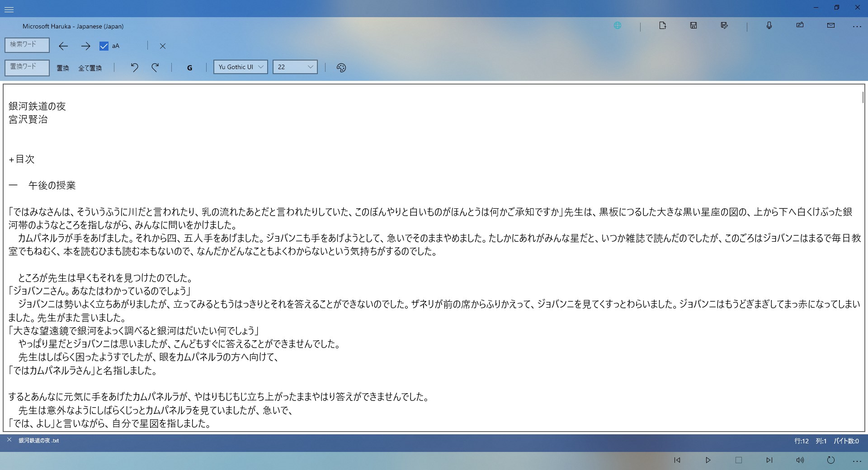The height and width of the screenshot is (470, 868).
Task: Click the 置換 button
Action: point(63,68)
